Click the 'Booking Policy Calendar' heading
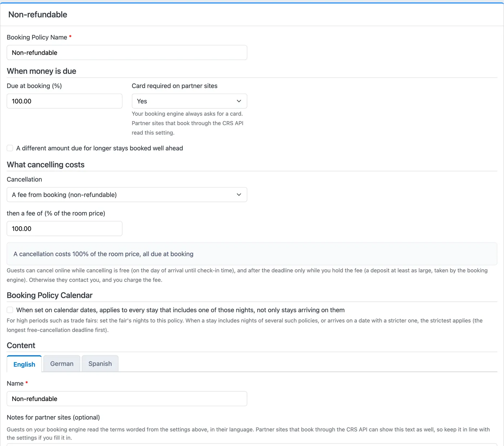Screen dimensions: 504x446 coord(50,295)
